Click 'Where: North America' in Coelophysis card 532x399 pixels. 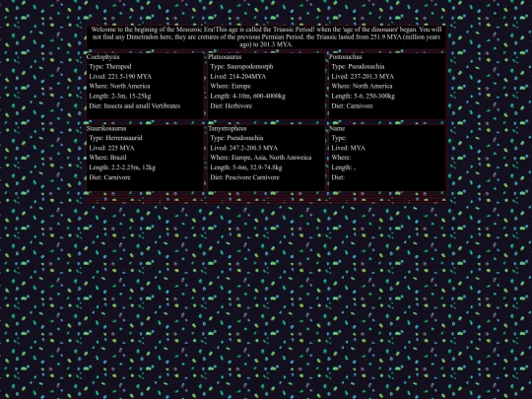point(119,86)
